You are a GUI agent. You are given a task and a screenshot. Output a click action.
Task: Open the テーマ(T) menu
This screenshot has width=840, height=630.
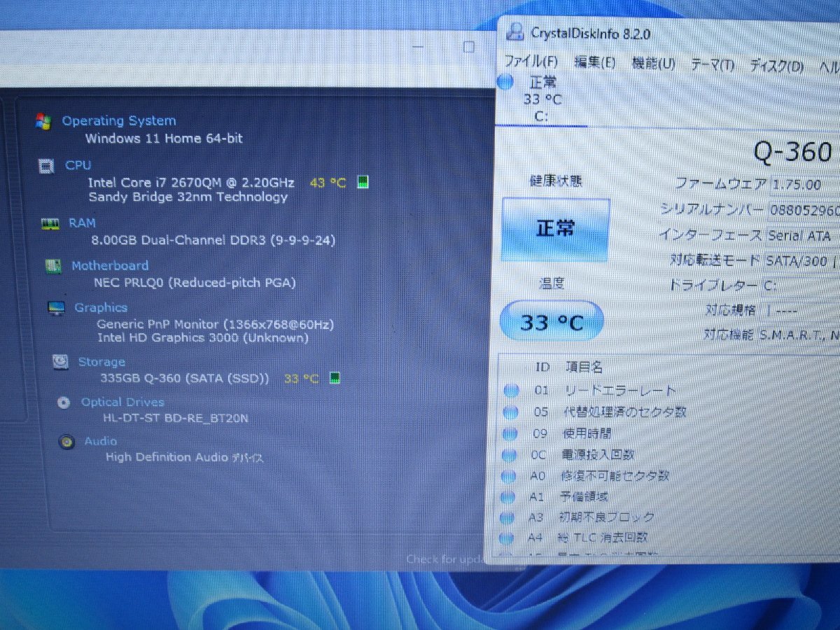click(x=713, y=65)
